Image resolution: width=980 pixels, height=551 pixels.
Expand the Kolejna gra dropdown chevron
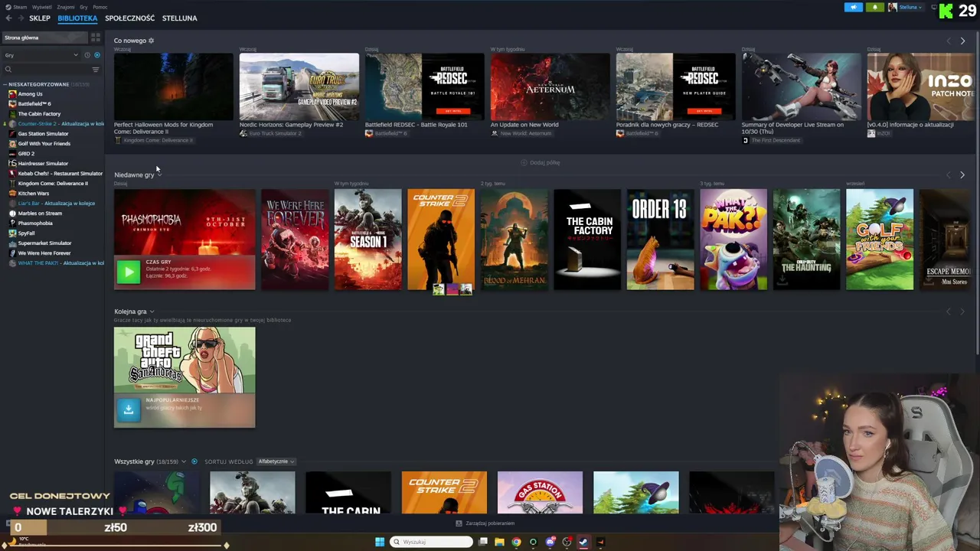point(152,311)
